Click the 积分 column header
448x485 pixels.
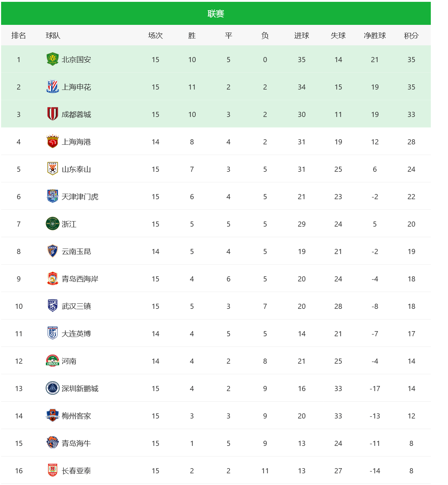coord(411,35)
